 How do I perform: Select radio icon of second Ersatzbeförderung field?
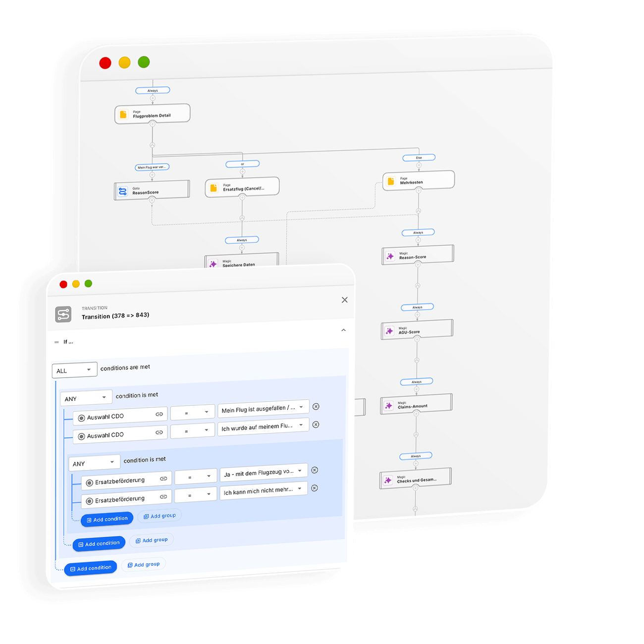click(x=90, y=501)
